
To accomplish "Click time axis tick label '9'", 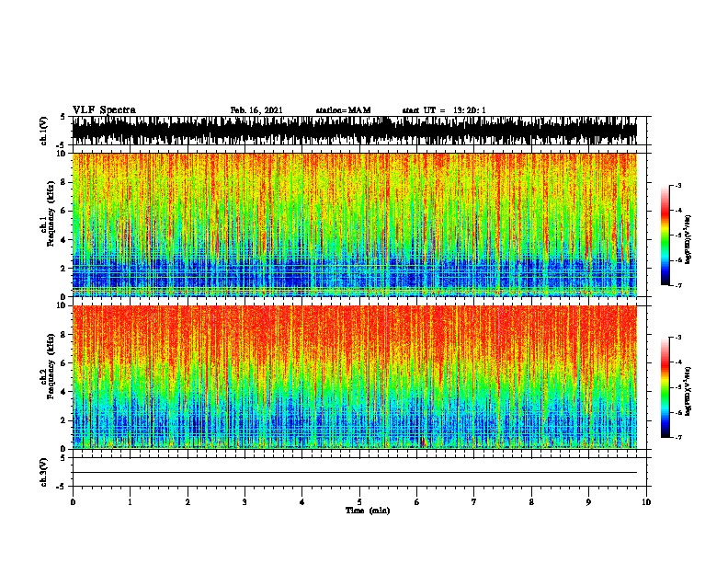I will pyautogui.click(x=588, y=501).
